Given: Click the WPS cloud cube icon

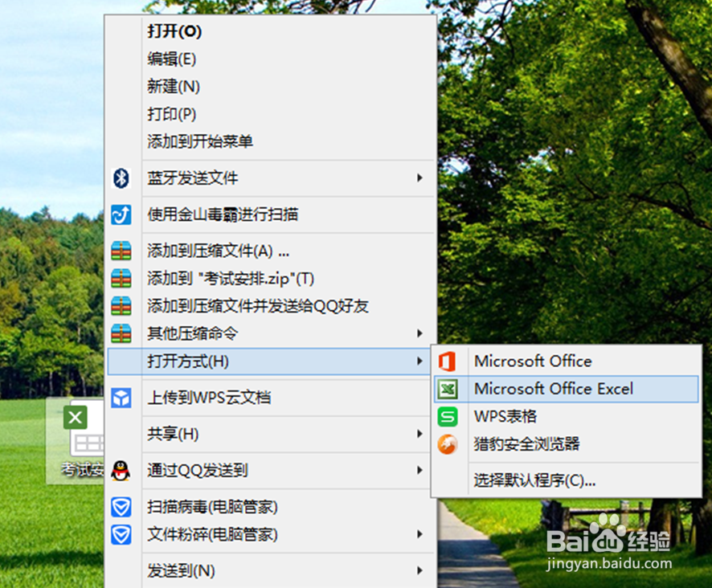Looking at the screenshot, I should pyautogui.click(x=121, y=398).
